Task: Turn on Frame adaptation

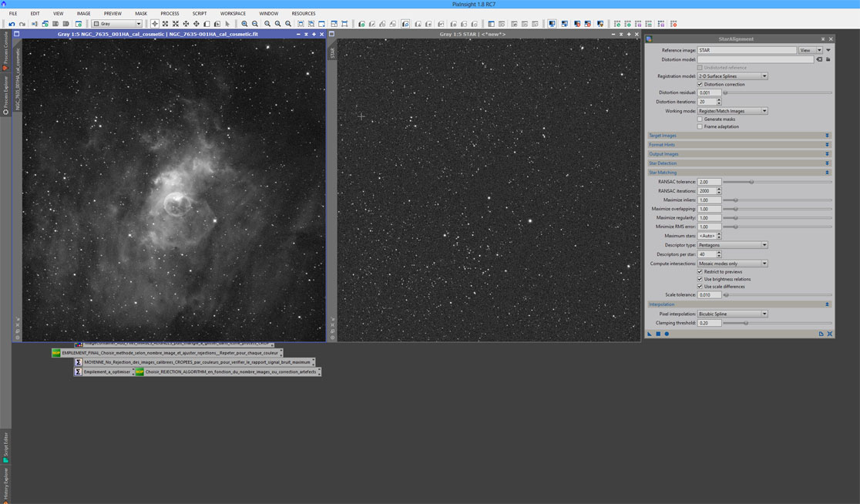Action: click(700, 126)
